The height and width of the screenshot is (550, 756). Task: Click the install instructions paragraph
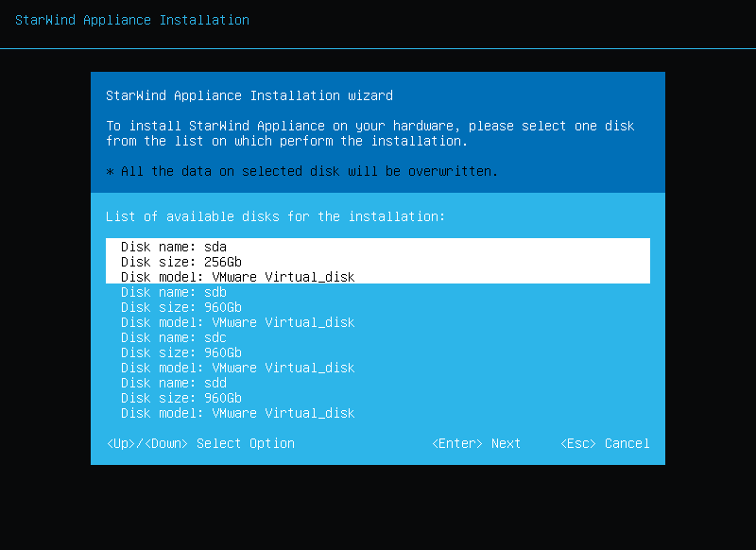coord(370,133)
